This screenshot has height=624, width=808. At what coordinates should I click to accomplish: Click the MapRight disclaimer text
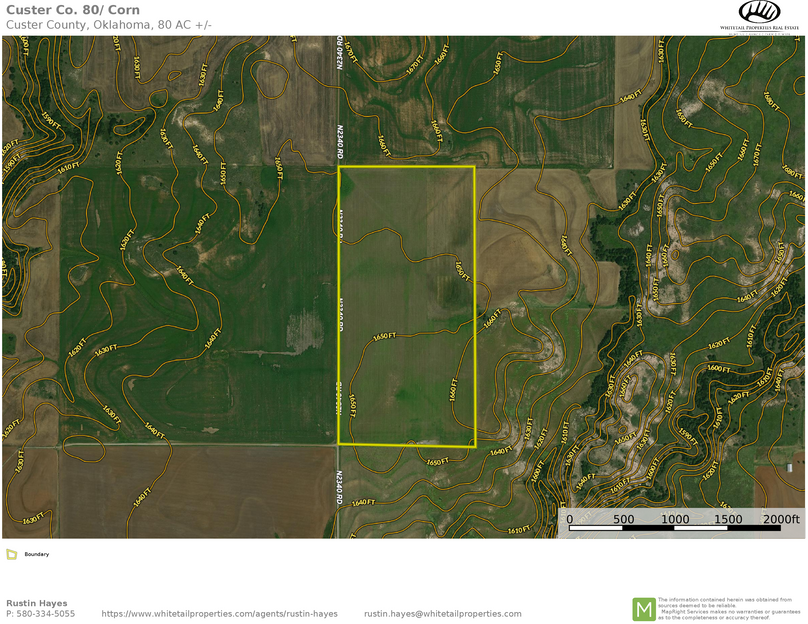(x=730, y=609)
